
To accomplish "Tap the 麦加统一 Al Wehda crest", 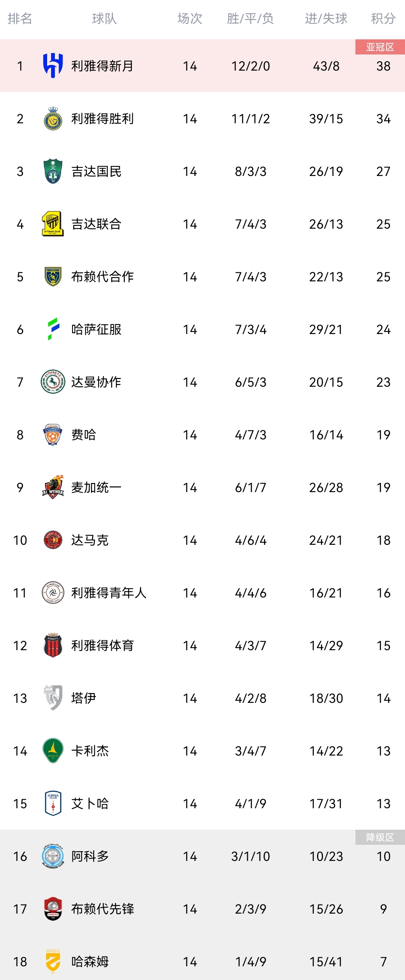I will [x=53, y=487].
